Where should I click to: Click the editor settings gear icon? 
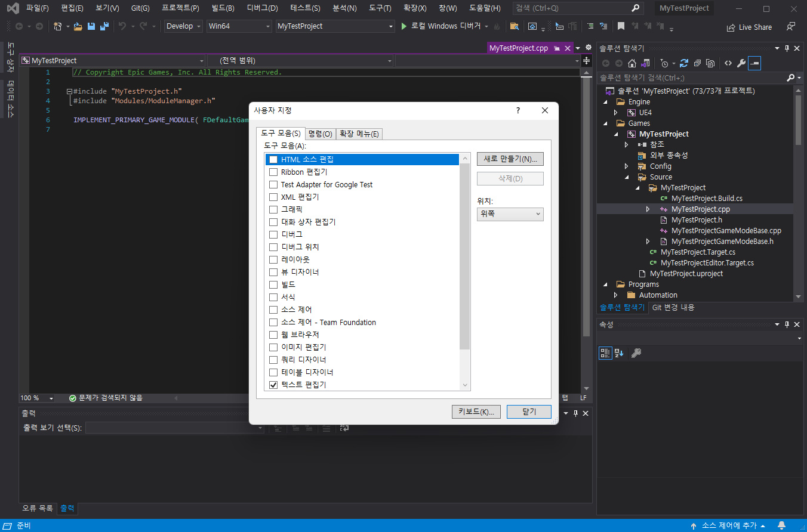588,48
